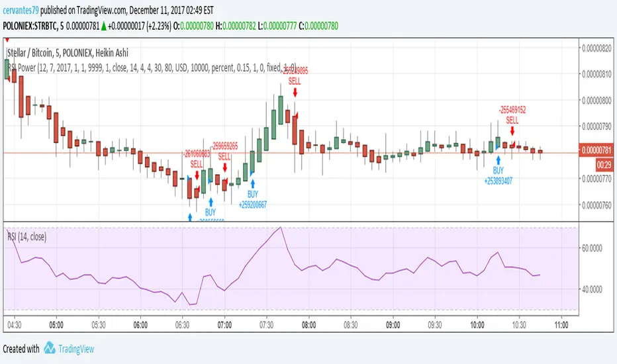Image resolution: width=617 pixels, height=364 pixels.
Task: Click the 00:29 countdown label
Action: [x=604, y=165]
